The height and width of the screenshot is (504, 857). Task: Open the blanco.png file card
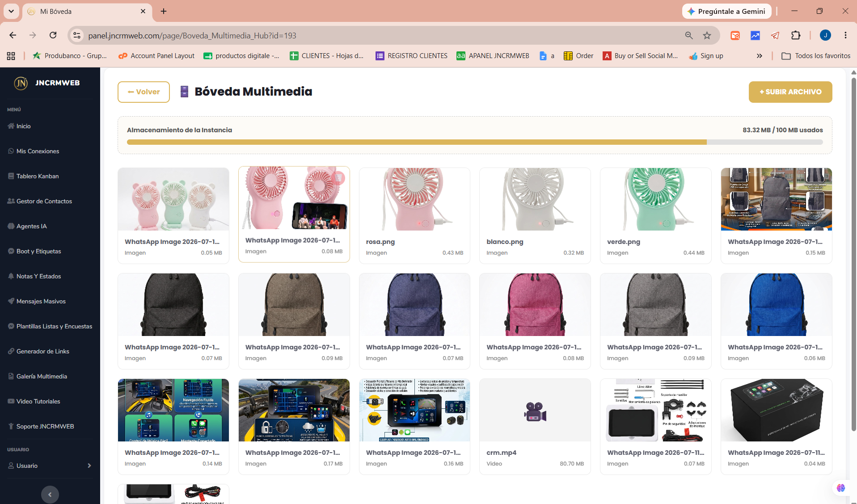pos(535,216)
